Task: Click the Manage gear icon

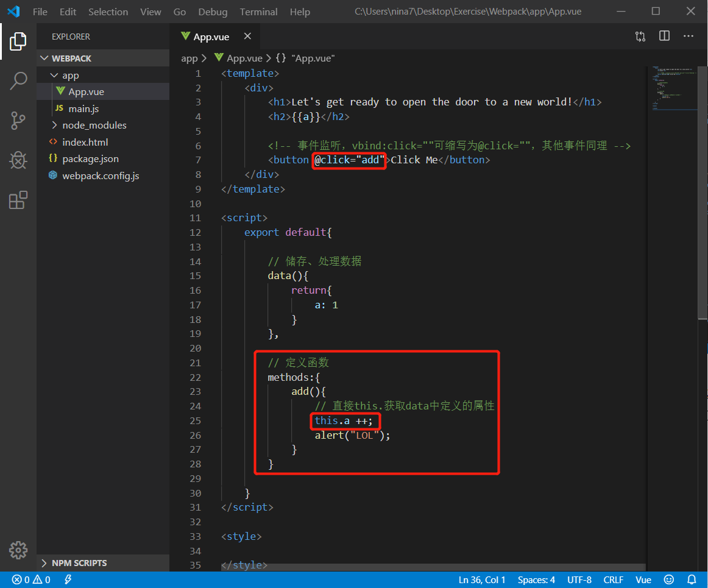Action: point(18,550)
